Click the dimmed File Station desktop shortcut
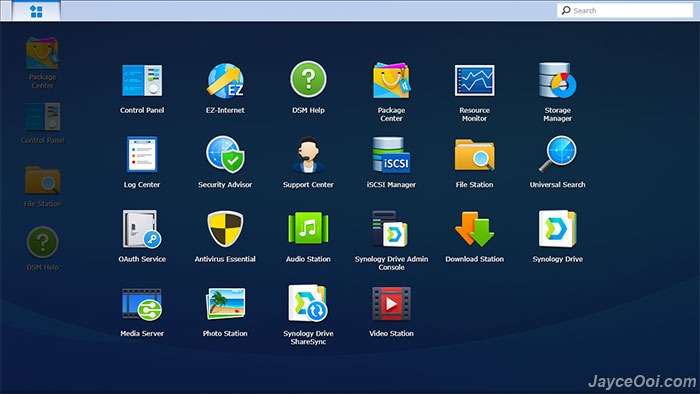This screenshot has height=394, width=700. coord(42,187)
